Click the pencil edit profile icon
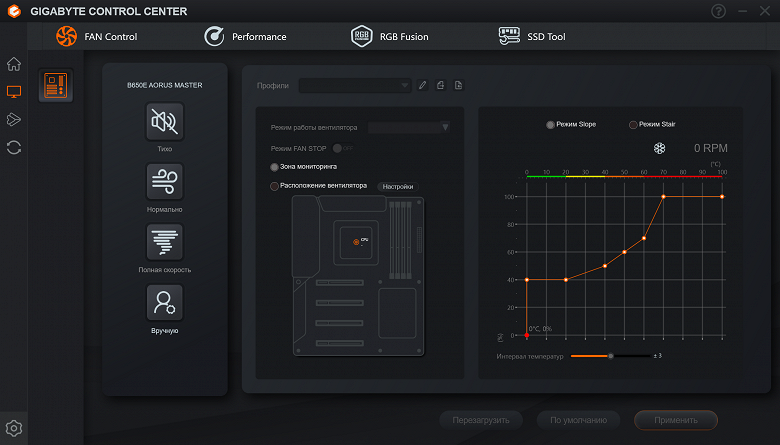Viewport: 780px width, 445px height. click(423, 86)
